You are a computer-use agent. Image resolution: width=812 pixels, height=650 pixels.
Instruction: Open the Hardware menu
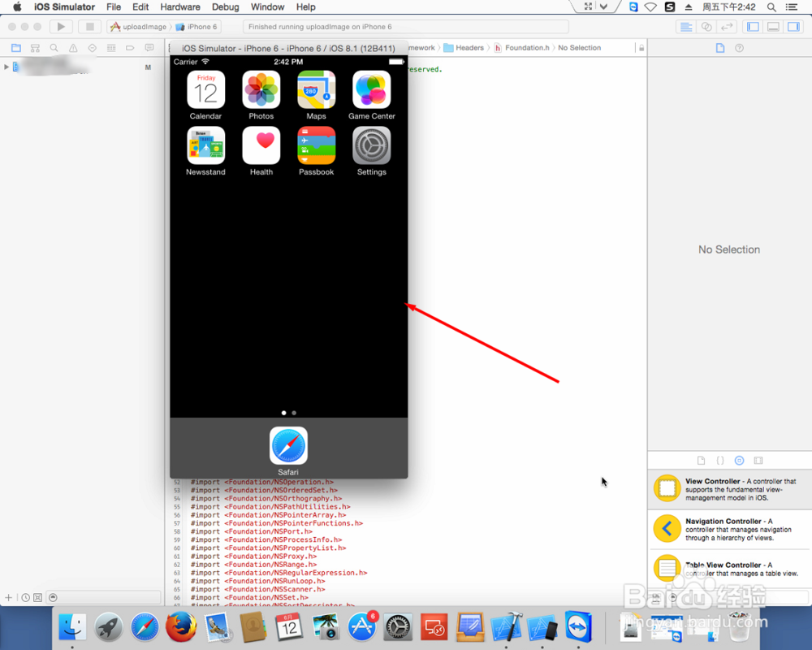coord(180,6)
